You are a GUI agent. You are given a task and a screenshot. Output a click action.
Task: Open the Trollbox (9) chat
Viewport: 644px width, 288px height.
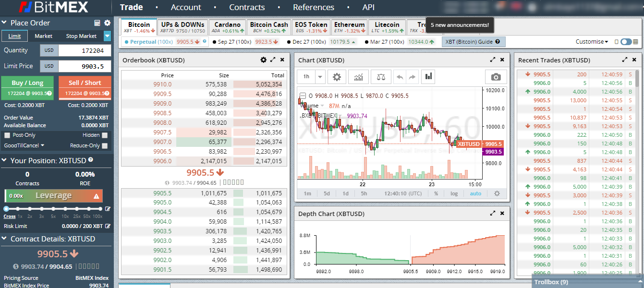pyautogui.click(x=587, y=282)
